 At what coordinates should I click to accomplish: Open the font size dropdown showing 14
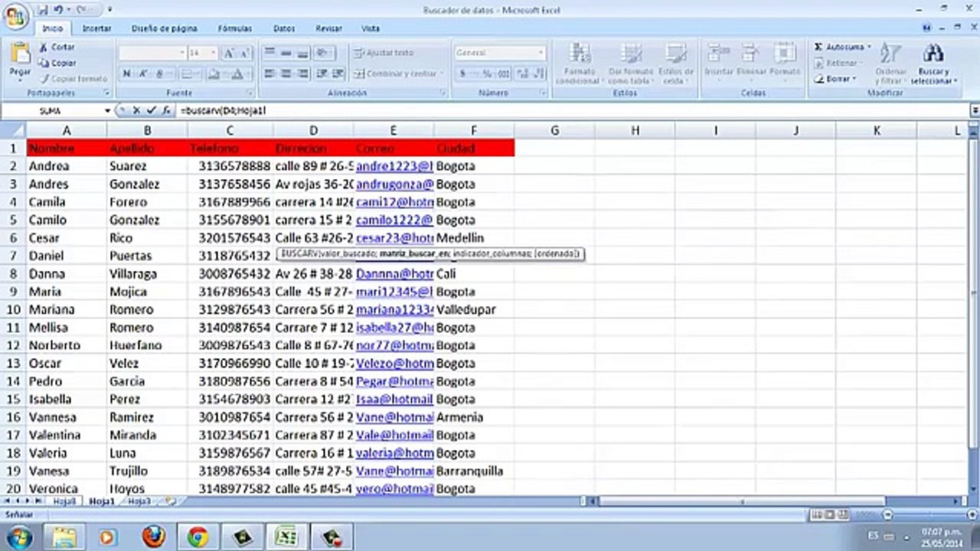[x=214, y=53]
